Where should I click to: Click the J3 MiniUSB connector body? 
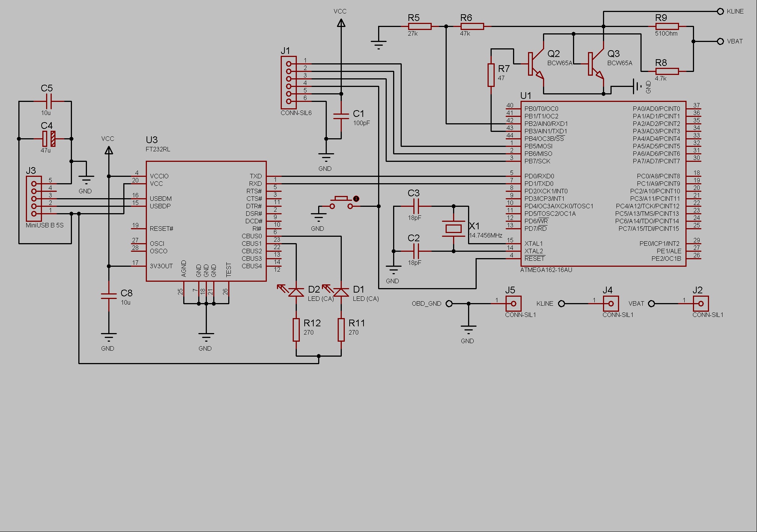[x=34, y=199]
